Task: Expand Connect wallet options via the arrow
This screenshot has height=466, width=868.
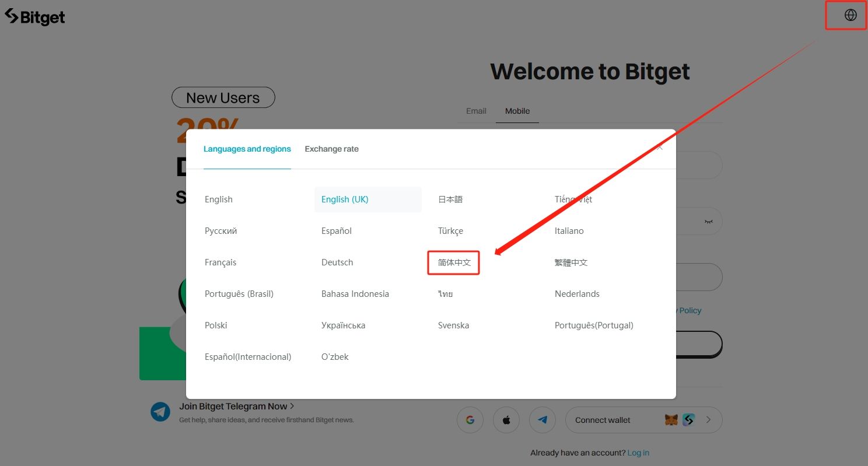Action: [x=709, y=419]
